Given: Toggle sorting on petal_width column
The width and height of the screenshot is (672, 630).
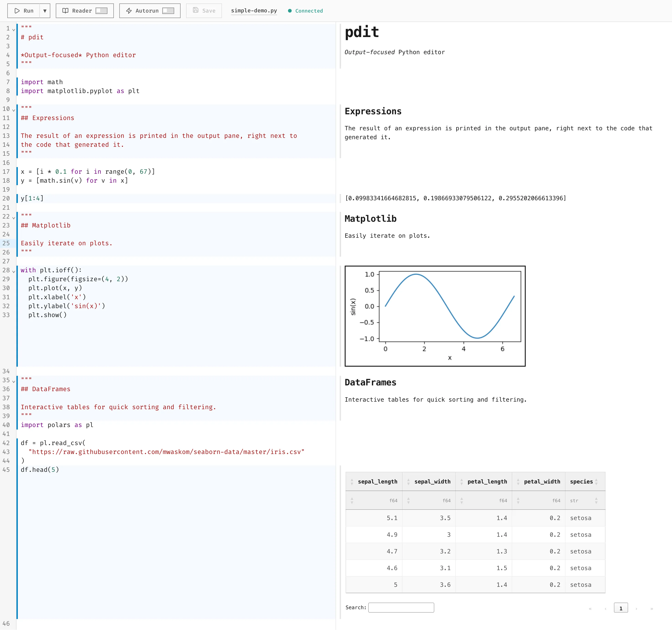Looking at the screenshot, I should click(518, 481).
